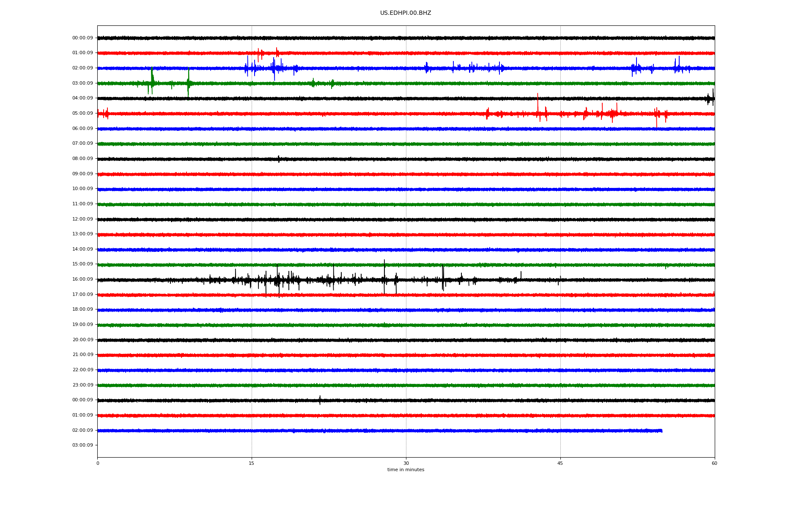This screenshot has width=812, height=508.
Task: Click the plot title US.EDHPI.00.BHZ
Action: tap(406, 13)
